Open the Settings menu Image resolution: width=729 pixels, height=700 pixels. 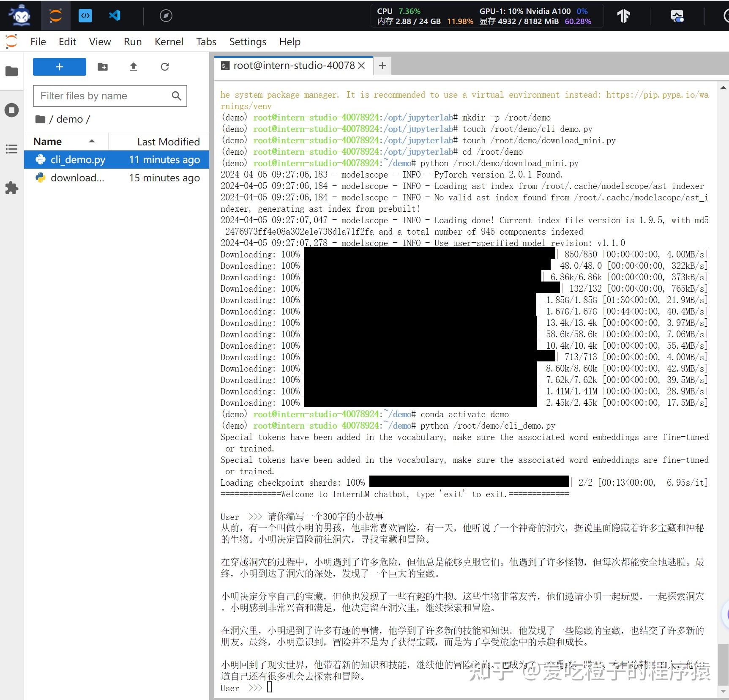(248, 42)
